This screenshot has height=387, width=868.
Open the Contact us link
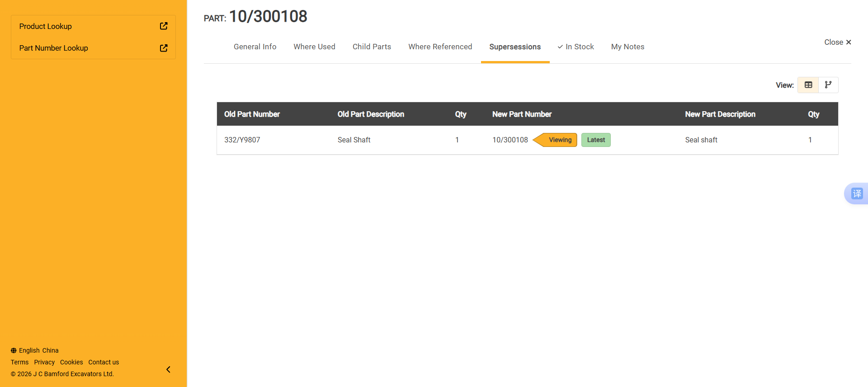(x=104, y=362)
